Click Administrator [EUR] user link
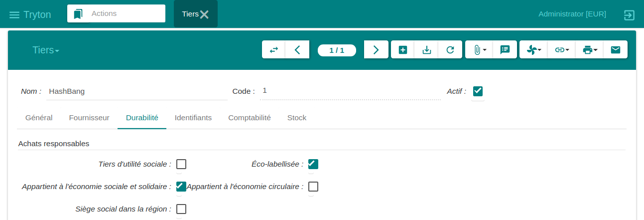The width and height of the screenshot is (644, 220). (572, 14)
